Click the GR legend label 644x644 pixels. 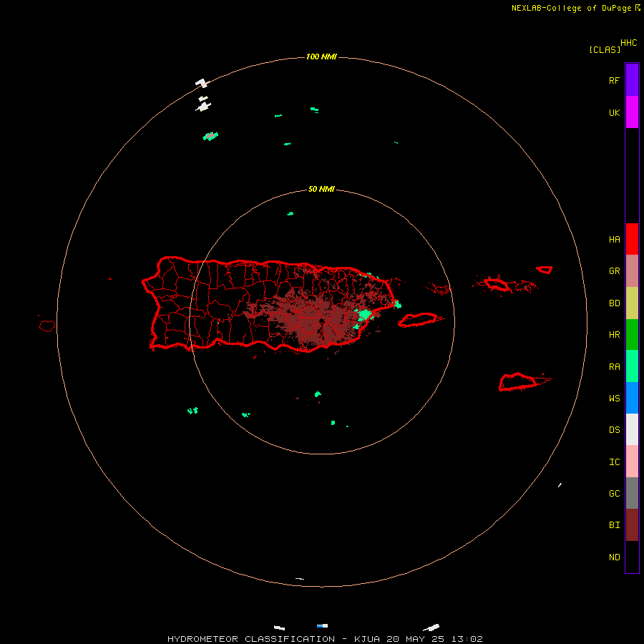pos(614,271)
